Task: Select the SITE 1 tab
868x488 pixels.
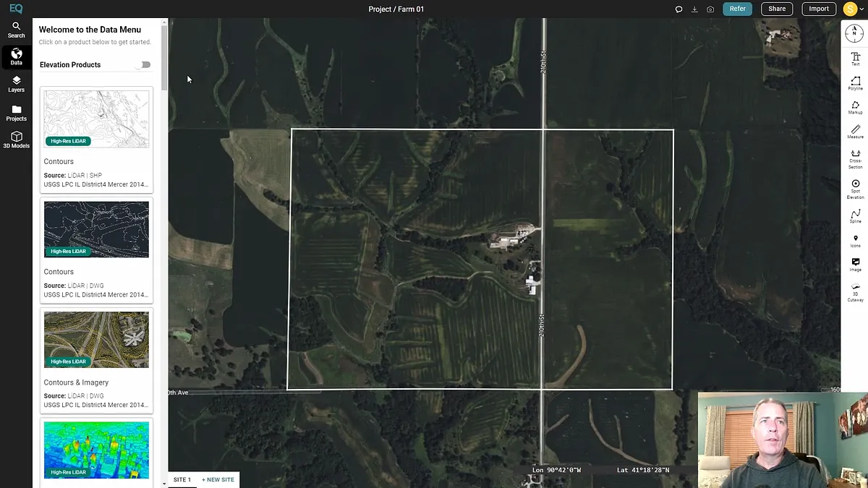Action: [x=182, y=479]
